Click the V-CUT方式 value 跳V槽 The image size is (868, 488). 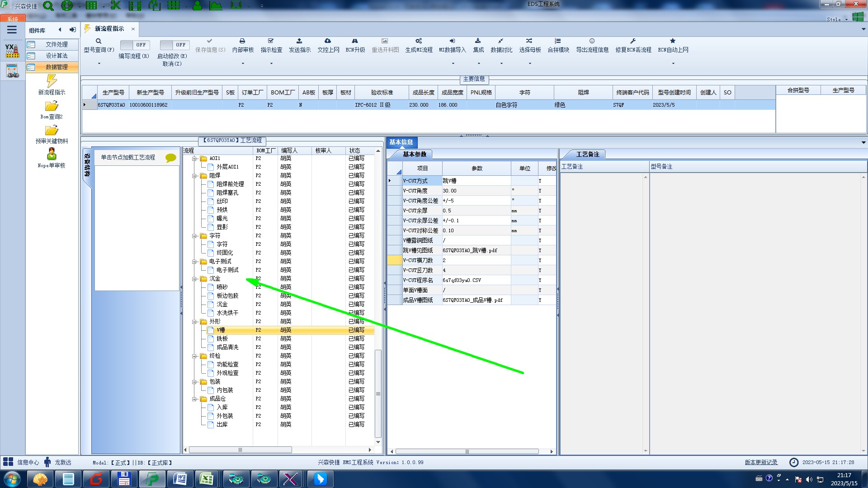pyautogui.click(x=476, y=181)
